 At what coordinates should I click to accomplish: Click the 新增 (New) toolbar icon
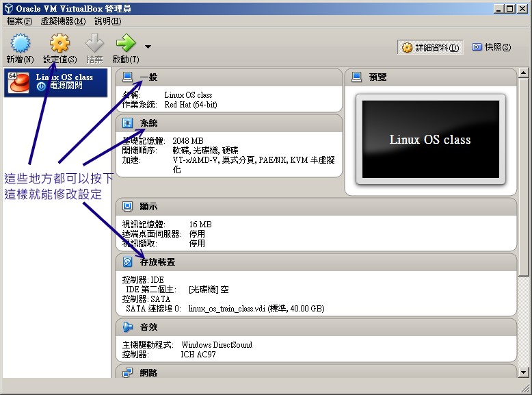pos(20,44)
